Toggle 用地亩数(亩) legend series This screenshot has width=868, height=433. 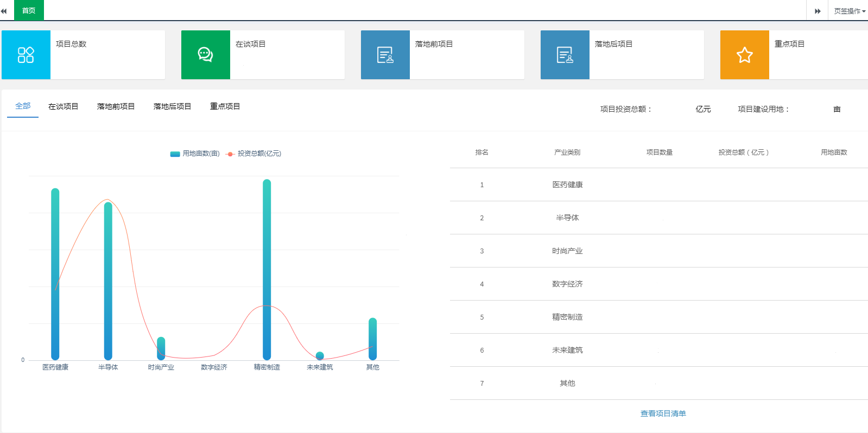tap(195, 154)
